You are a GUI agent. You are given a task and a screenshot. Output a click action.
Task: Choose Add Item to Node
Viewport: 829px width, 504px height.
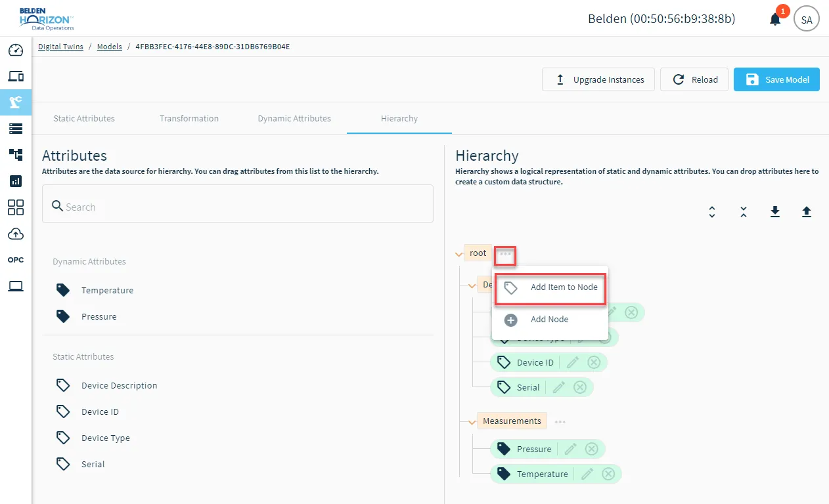[550, 287]
